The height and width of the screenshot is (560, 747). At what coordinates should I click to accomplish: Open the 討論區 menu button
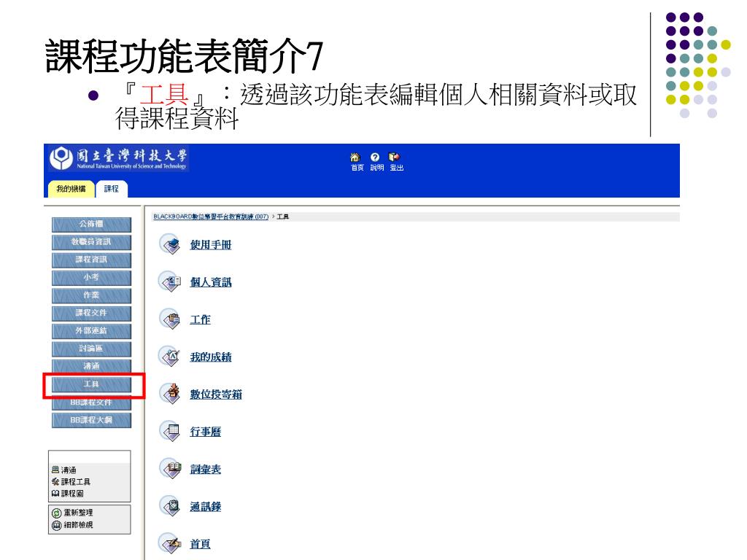tap(91, 349)
